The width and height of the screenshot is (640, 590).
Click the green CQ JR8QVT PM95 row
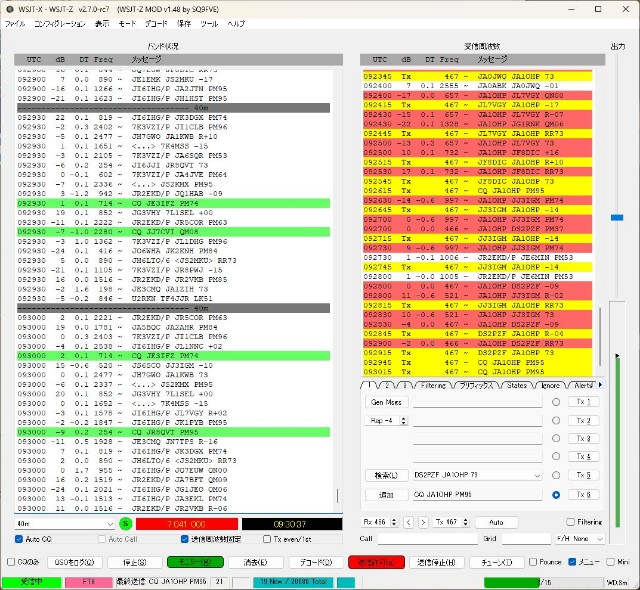click(173, 432)
